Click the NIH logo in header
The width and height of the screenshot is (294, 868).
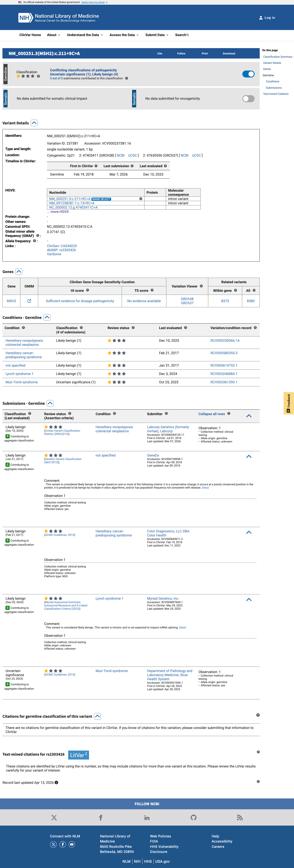click(26, 18)
